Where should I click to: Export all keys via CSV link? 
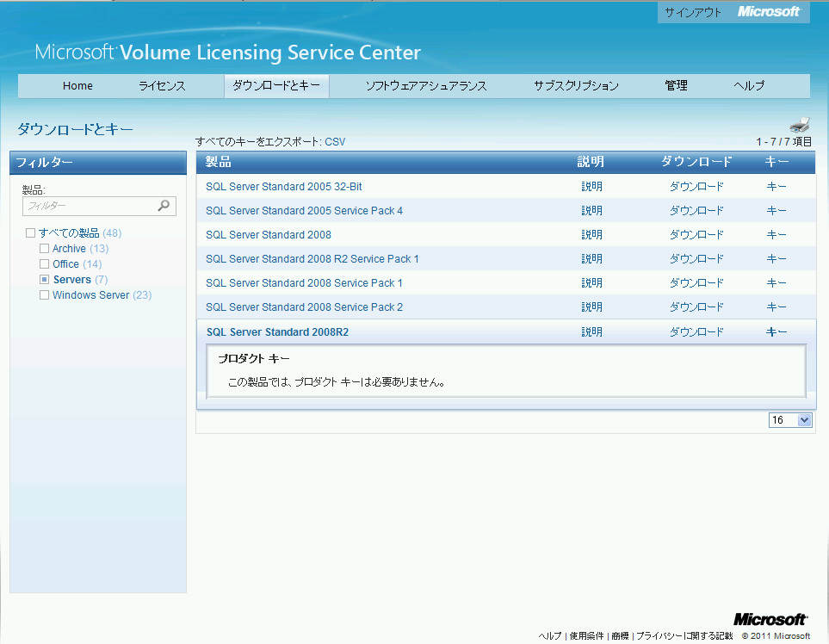335,142
